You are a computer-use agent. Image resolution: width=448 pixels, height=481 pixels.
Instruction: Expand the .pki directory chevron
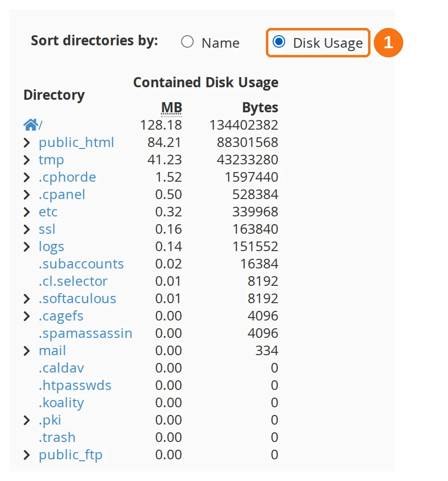click(x=26, y=420)
